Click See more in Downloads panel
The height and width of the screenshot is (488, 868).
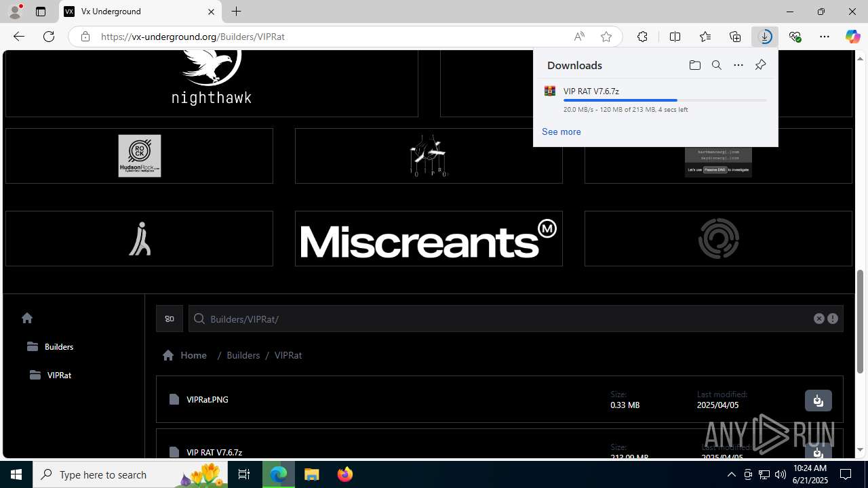pos(561,131)
